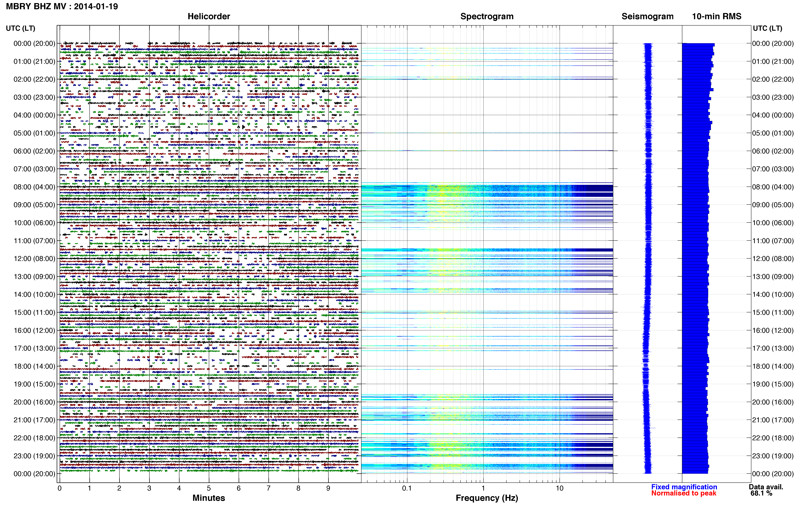Click 18:00 (14:00) label beside the RMS panel
The width and height of the screenshot is (812, 508).
(773, 366)
